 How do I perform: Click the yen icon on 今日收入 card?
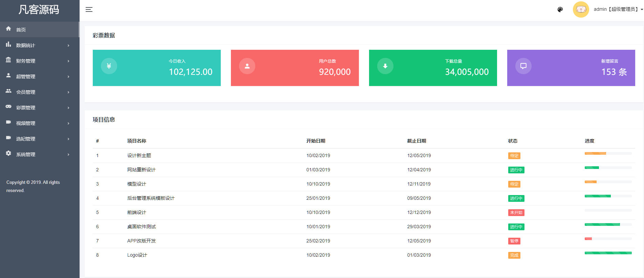click(x=109, y=66)
